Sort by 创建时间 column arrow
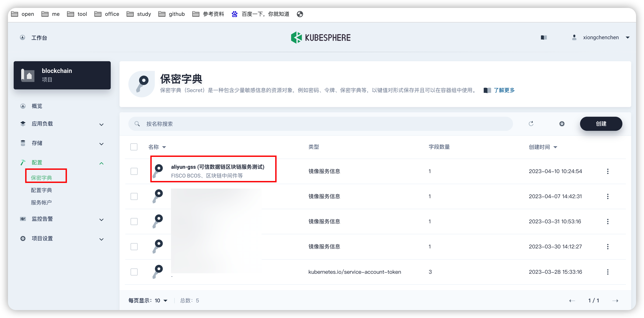 tap(555, 147)
